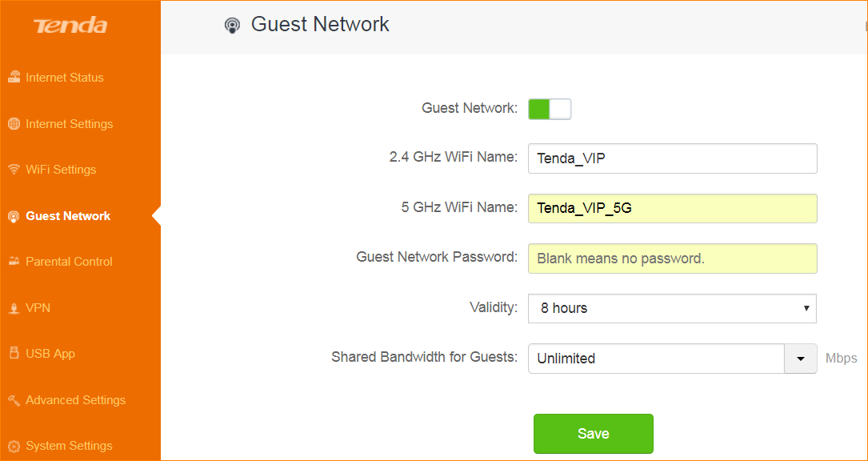
Task: Turn off the Guest Network switch
Action: click(x=550, y=109)
